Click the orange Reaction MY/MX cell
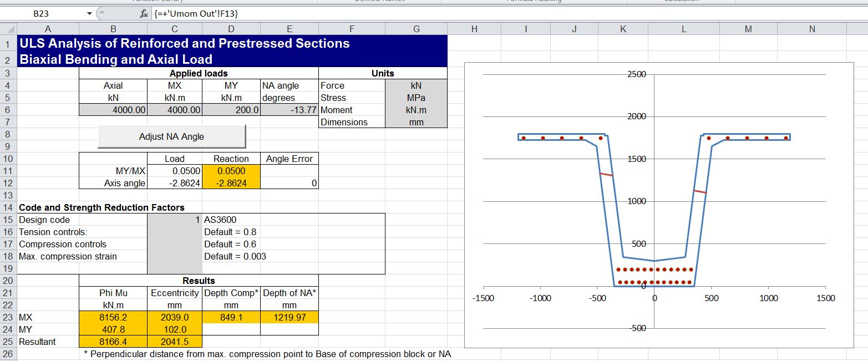This screenshot has height=361, width=868. 231,171
